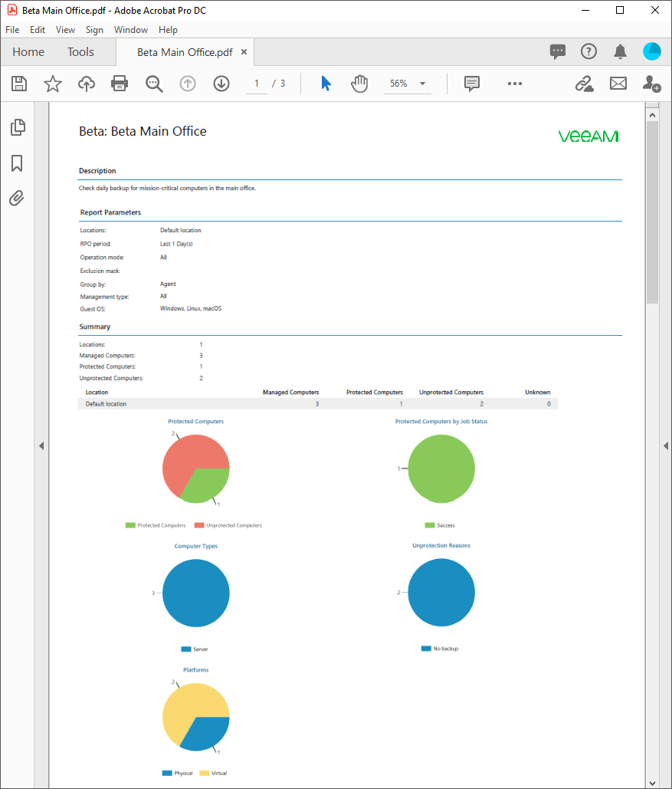Add a sticky note comment

coord(472,84)
